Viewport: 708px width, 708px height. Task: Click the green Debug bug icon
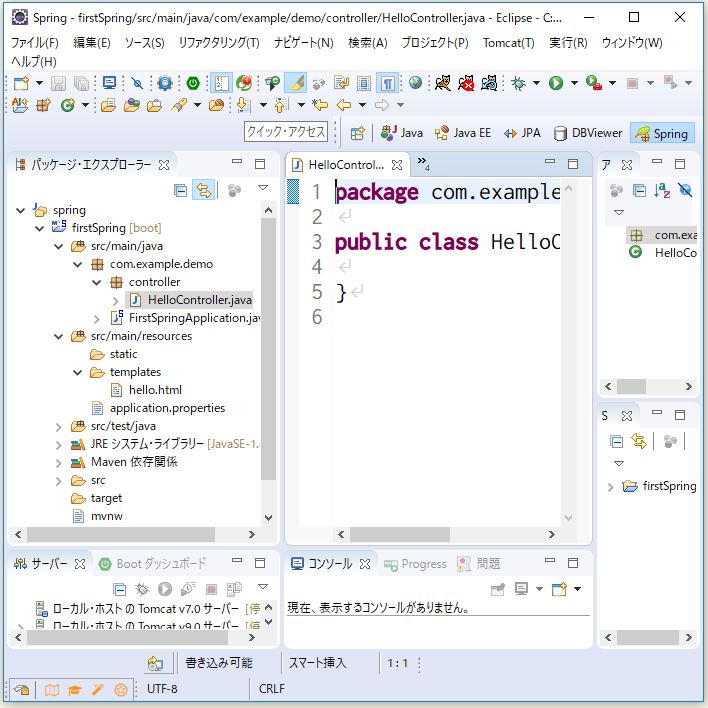point(518,83)
